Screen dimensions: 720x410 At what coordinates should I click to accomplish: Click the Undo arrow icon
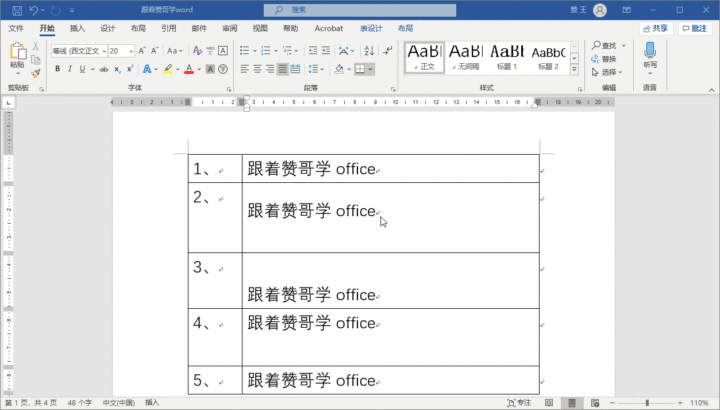[x=34, y=10]
